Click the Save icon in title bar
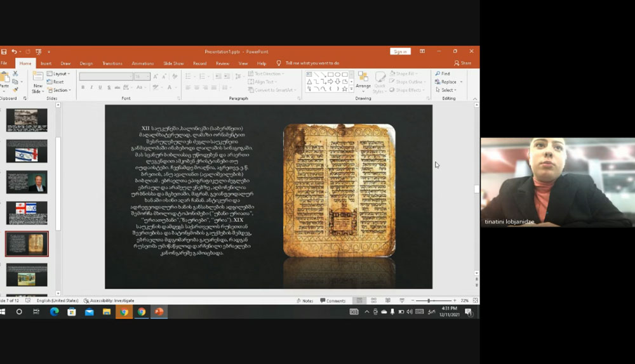 pos(4,51)
